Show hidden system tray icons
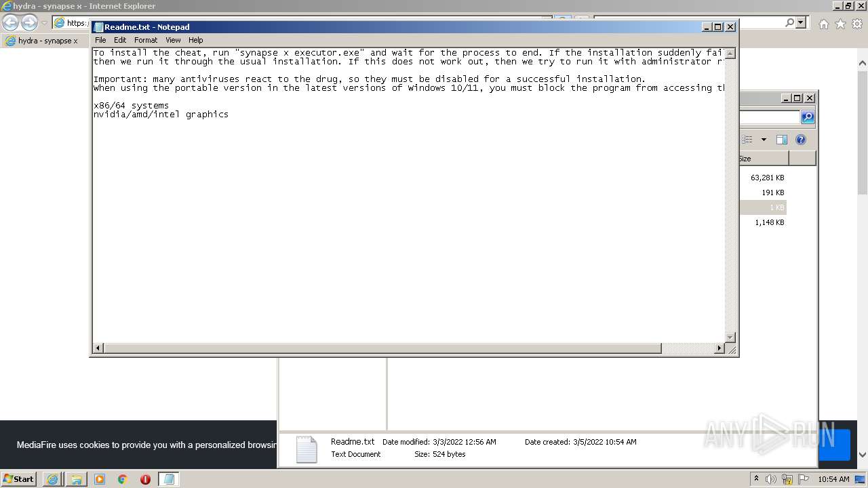Screen dimensions: 868x488 757,479
